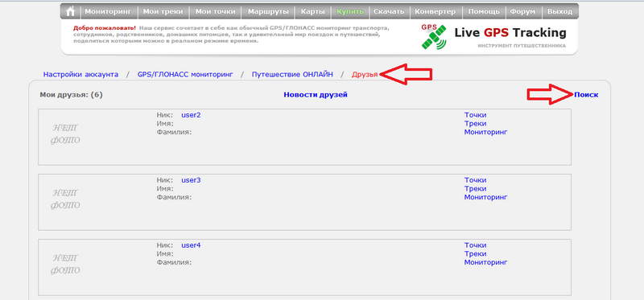Open the Новости друзей link
Viewport: 644px width, 300px height.
pyautogui.click(x=316, y=95)
